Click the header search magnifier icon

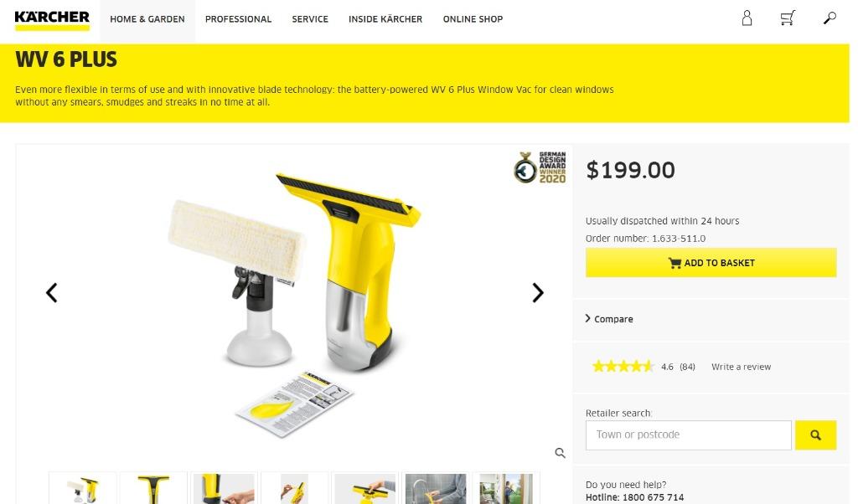tap(830, 18)
